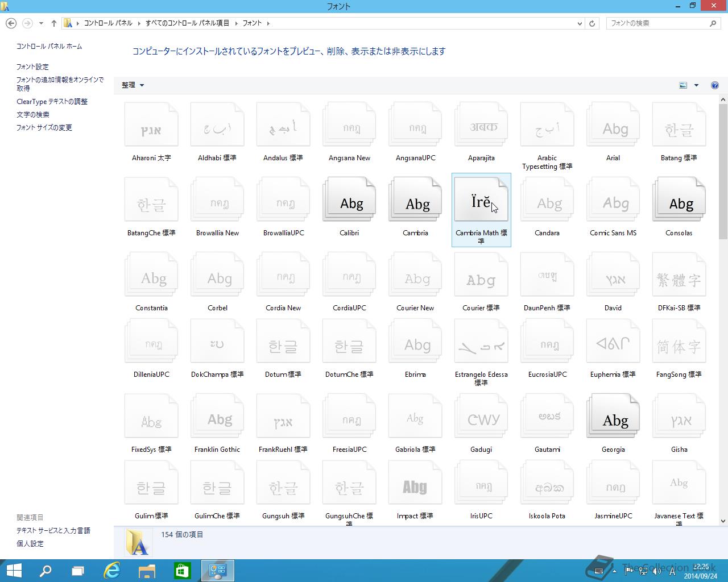Image resolution: width=728 pixels, height=582 pixels.
Task: Select the Ebrima font icon
Action: click(415, 341)
